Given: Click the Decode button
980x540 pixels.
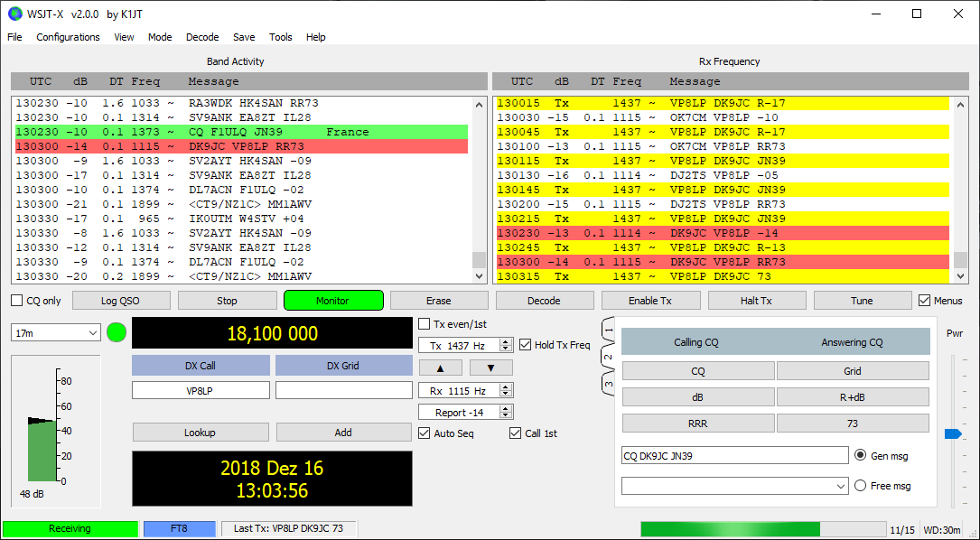Looking at the screenshot, I should (x=545, y=301).
